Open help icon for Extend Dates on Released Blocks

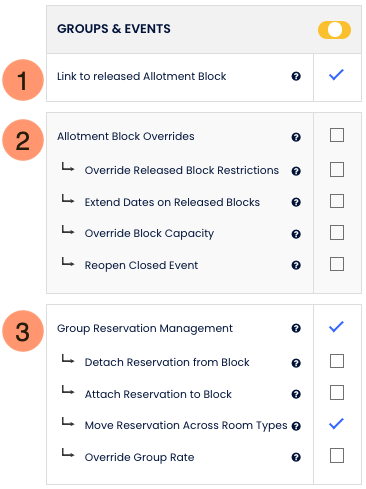tap(296, 202)
